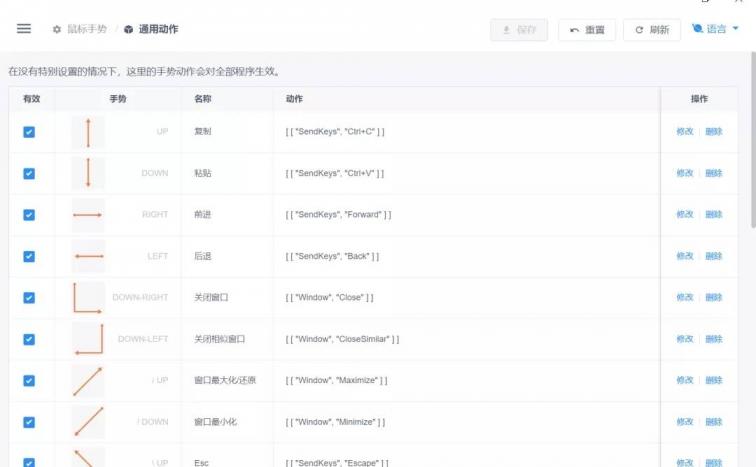
Task: Click the 刷新 button
Action: tap(652, 30)
